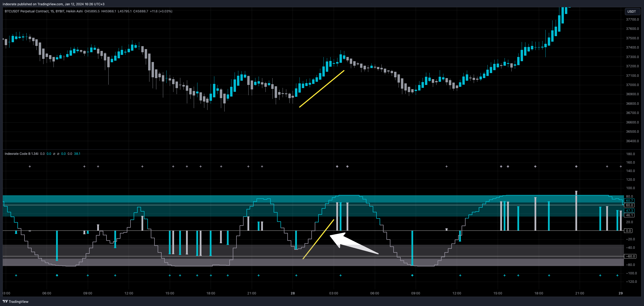Click the 36800.0 price axis label

[x=632, y=104]
